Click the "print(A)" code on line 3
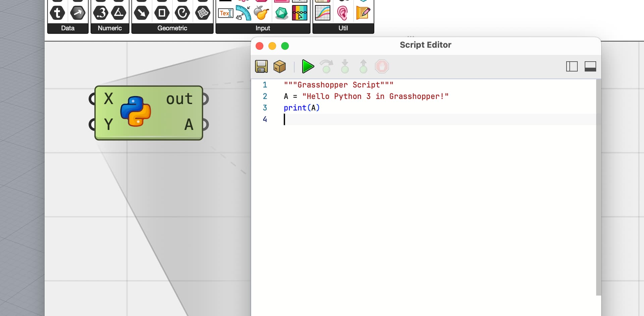Screen dimensions: 644x316 tap(302, 108)
